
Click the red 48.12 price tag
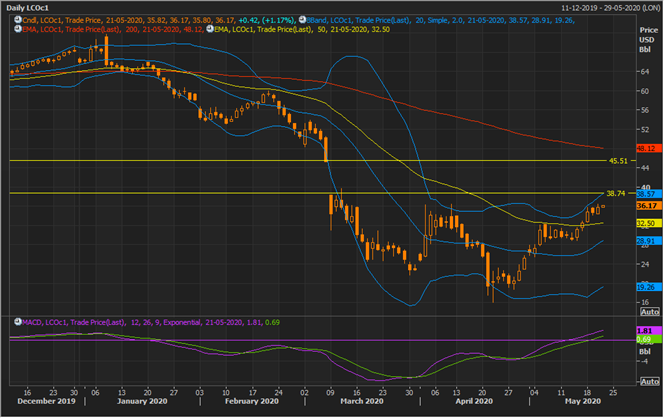point(649,149)
